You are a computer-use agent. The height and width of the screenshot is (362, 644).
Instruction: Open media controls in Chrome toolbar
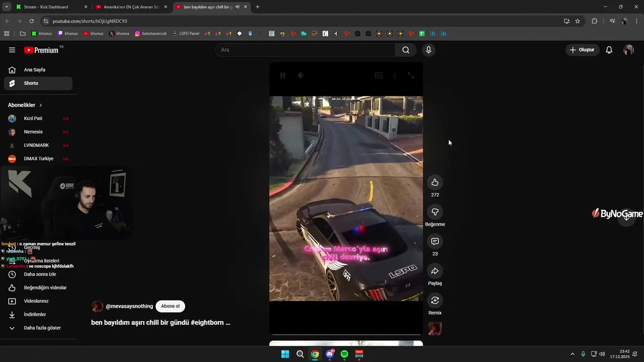pyautogui.click(x=612, y=21)
